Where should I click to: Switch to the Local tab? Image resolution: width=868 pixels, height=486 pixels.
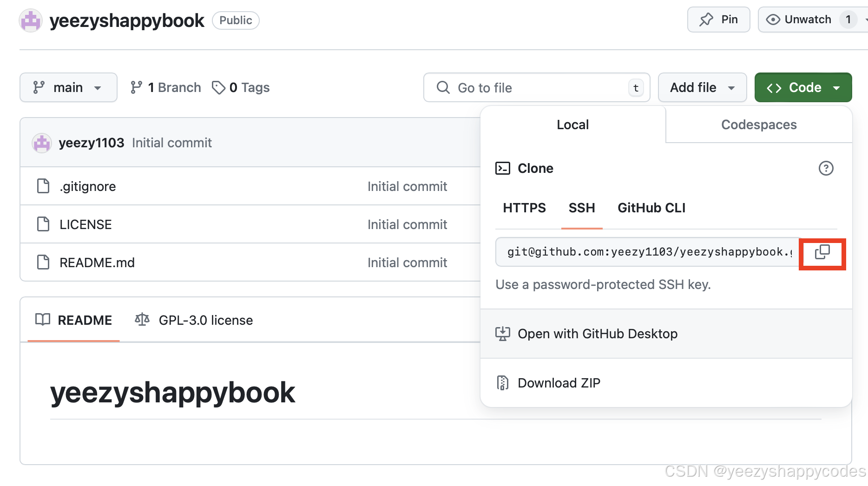(573, 125)
